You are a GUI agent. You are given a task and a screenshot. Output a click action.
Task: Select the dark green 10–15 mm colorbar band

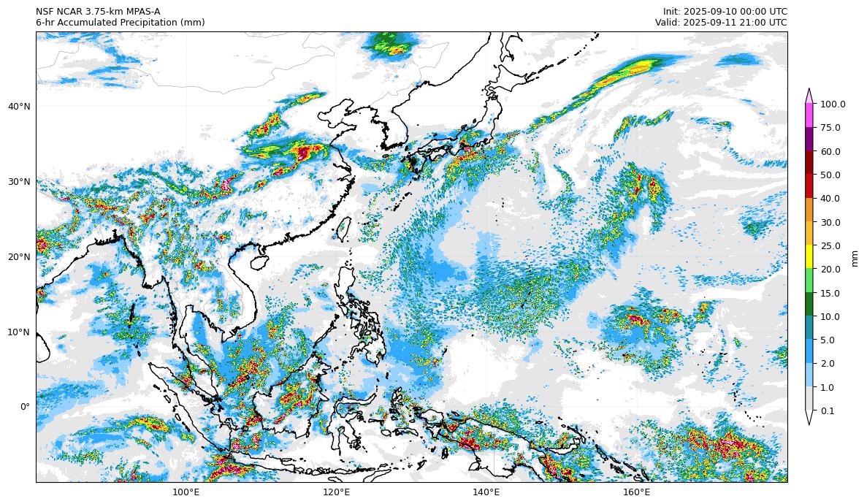click(x=809, y=305)
